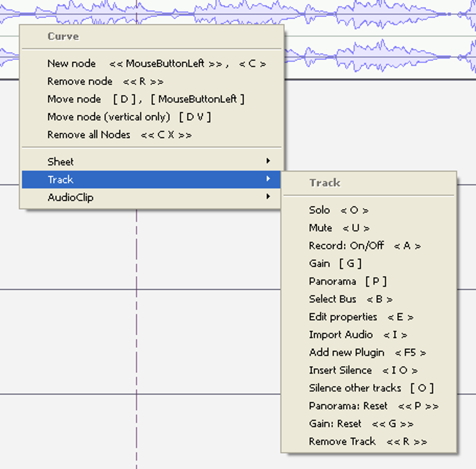Choose Insert Silence entry
Image resolution: width=476 pixels, height=469 pixels.
point(369,370)
